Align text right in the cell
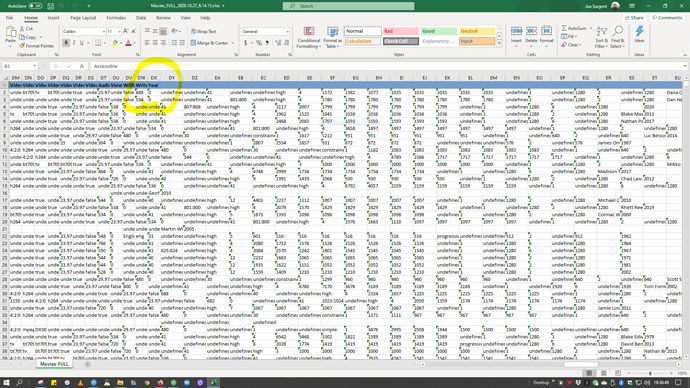Screen dimensions: 690x388 pos(163,43)
